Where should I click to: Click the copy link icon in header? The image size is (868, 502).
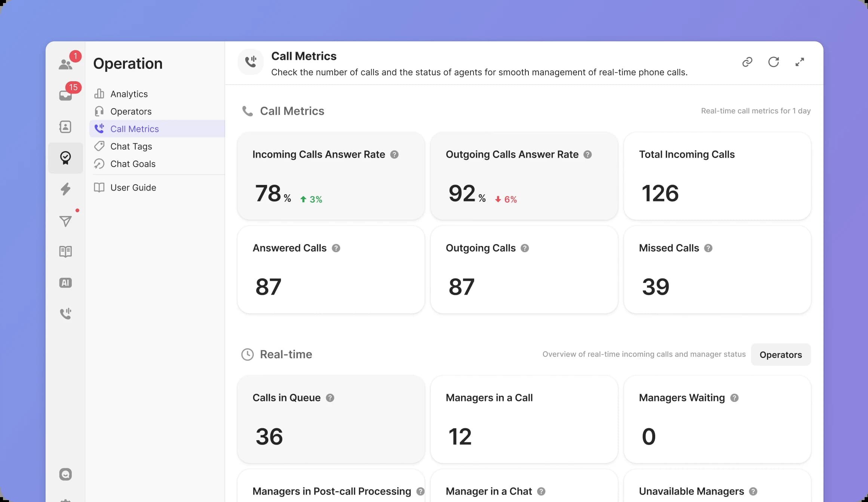pos(747,62)
